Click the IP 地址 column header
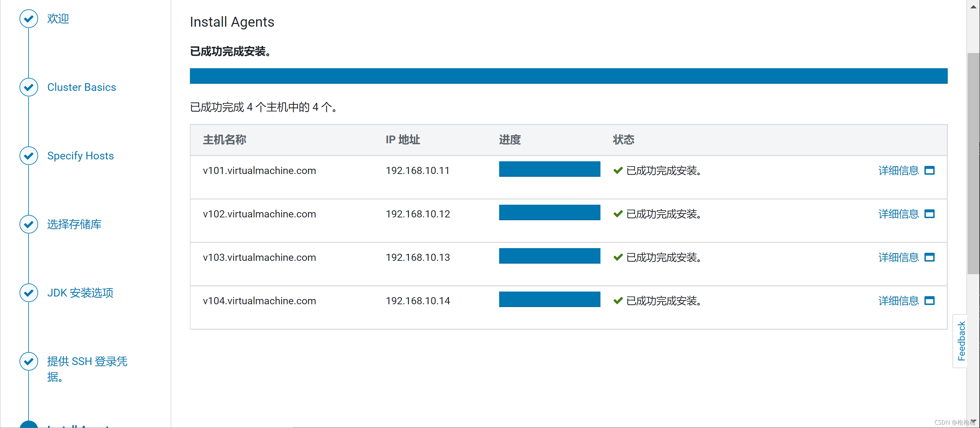Viewport: 980px width, 428px height. tap(402, 140)
